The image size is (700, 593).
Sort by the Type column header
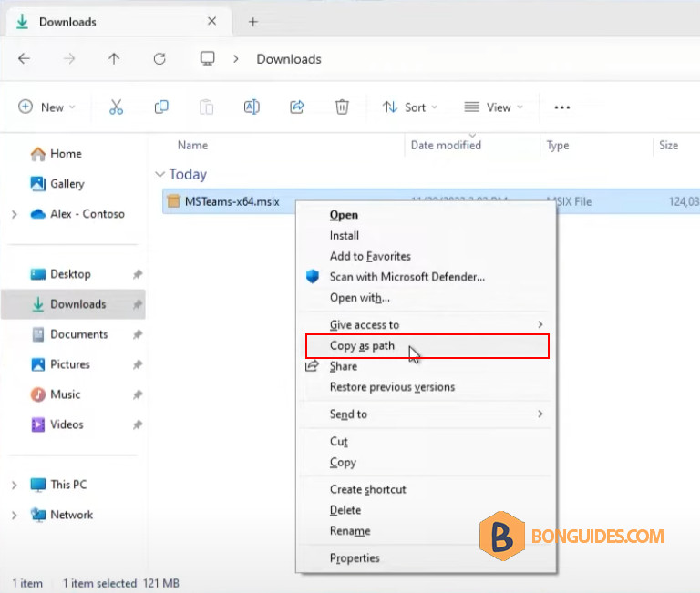[x=558, y=146]
